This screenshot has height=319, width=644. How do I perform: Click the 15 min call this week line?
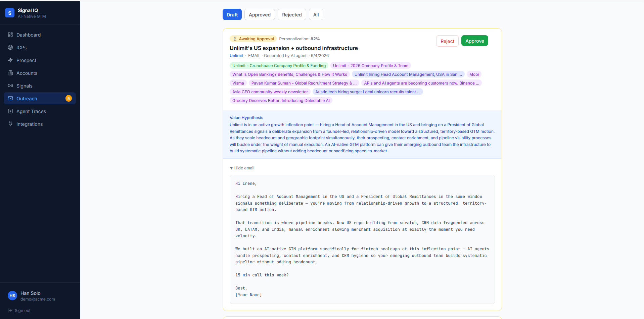pos(262,275)
